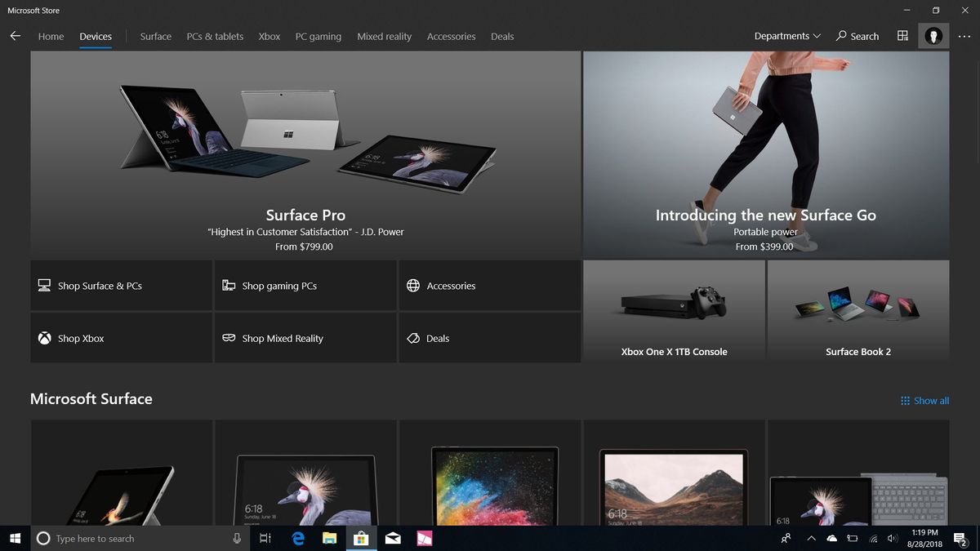Open PCs & tablets in the navigation

pos(215,36)
